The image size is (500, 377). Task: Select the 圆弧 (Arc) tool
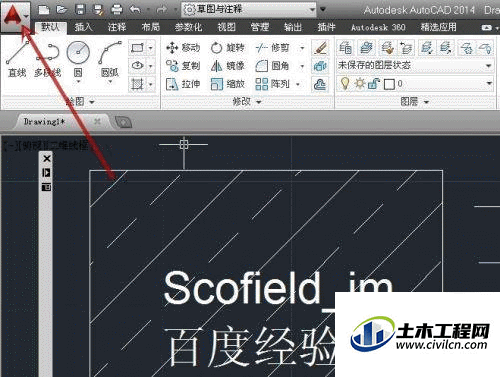(x=110, y=60)
